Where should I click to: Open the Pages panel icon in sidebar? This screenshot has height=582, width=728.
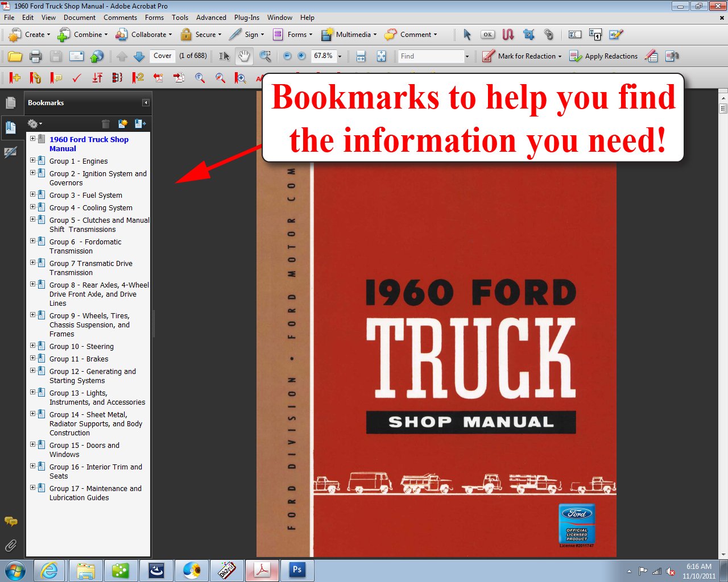pos(10,103)
